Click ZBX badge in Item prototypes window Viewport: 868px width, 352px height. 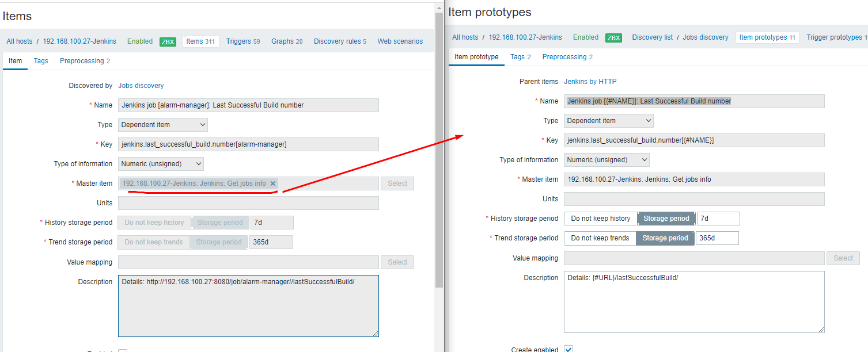[x=613, y=38]
